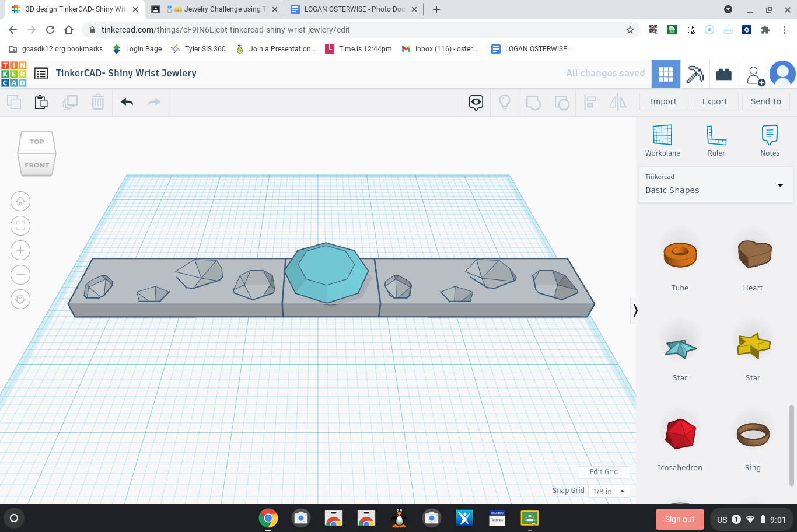Open the Login Page bookmark
Viewport: 797px width, 532px height.
[x=137, y=49]
